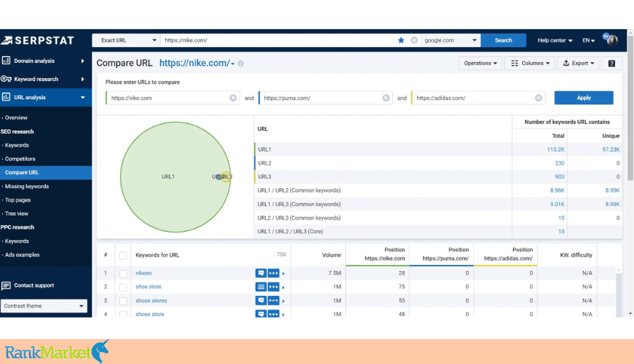The width and height of the screenshot is (634, 364).
Task: Check the box for keyword shoes stores
Action: [123, 301]
